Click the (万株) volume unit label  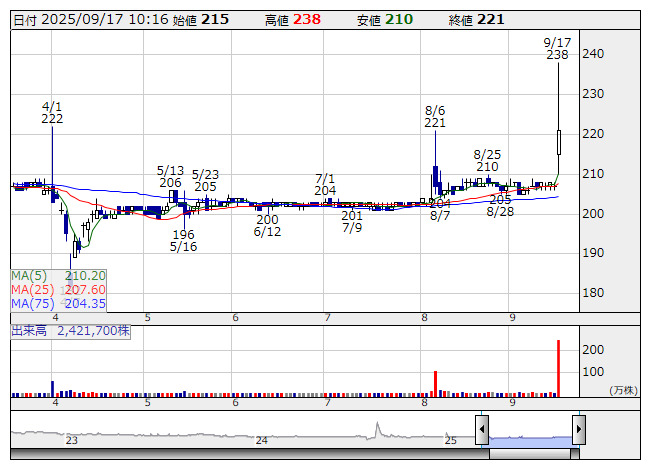pyautogui.click(x=623, y=390)
